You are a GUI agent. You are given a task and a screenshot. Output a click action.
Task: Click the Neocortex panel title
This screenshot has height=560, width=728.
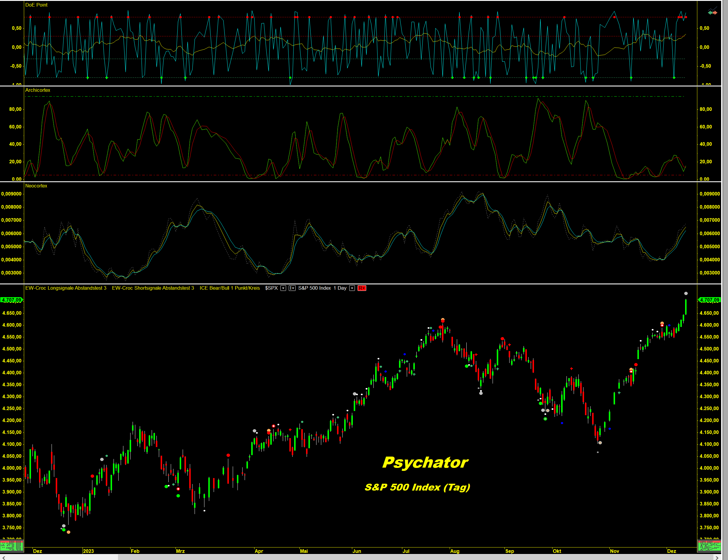(x=36, y=186)
